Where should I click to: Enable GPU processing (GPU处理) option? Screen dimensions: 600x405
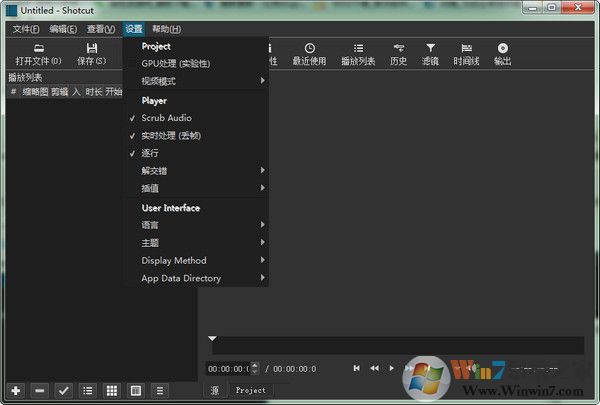tap(175, 63)
